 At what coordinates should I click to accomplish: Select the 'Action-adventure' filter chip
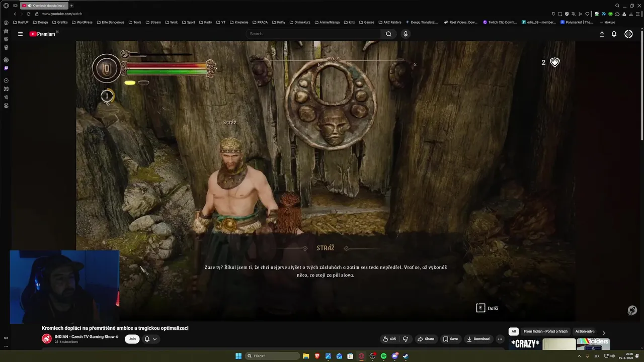pos(585,331)
